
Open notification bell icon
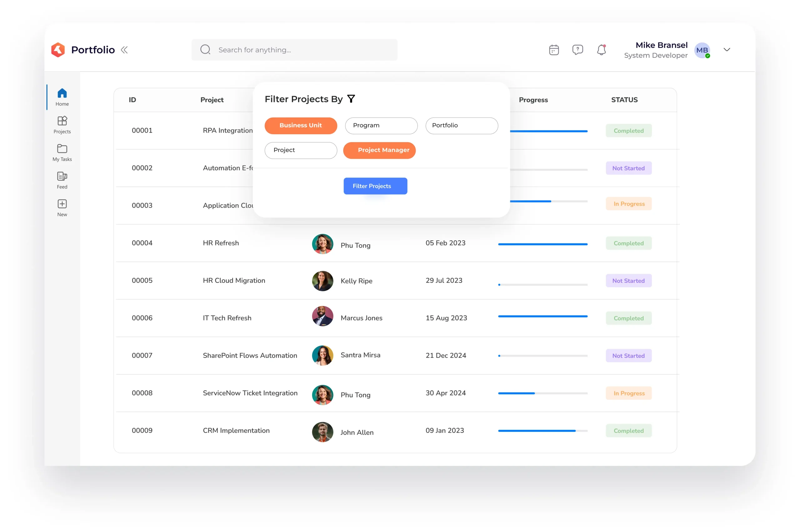(x=602, y=50)
